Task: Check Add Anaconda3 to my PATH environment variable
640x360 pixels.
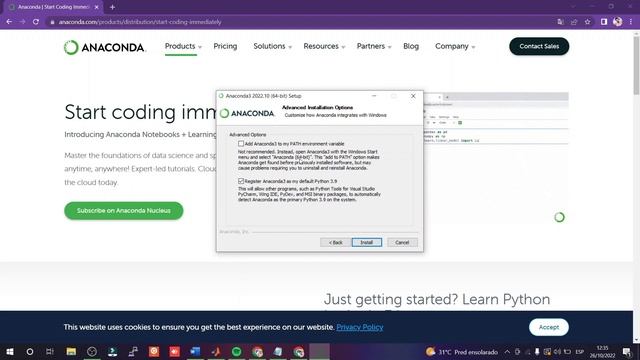Action: 241,144
